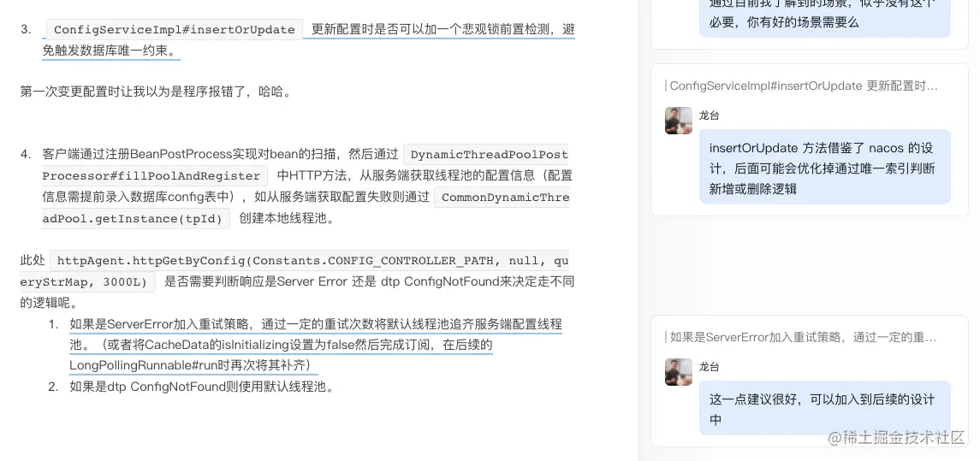Click the reply bubble 这一点建议很好
The image size is (980, 461).
824,409
